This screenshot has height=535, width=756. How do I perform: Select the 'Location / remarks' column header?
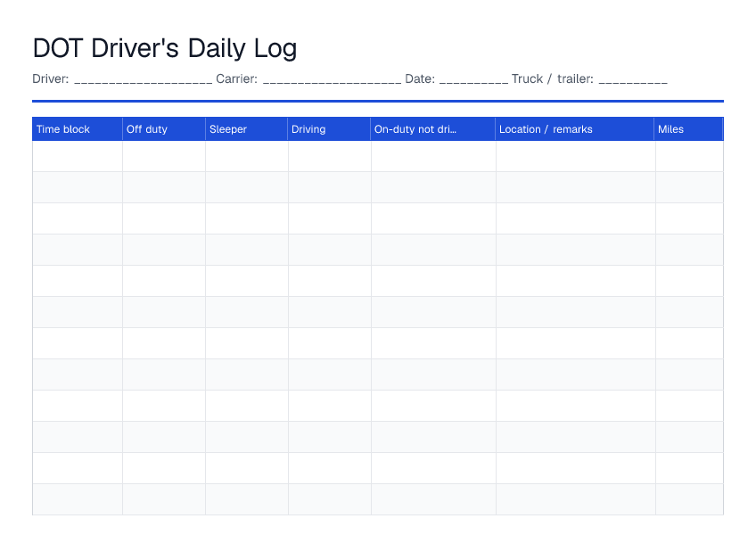[574, 129]
